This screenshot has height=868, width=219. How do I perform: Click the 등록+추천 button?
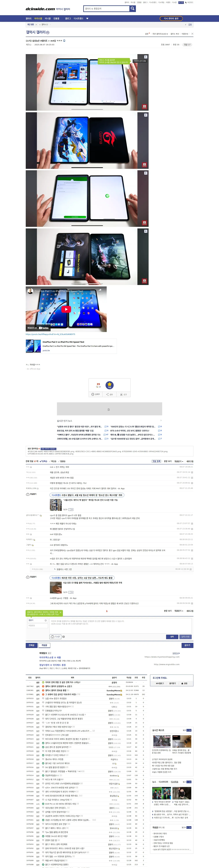pyautogui.click(x=185, y=637)
